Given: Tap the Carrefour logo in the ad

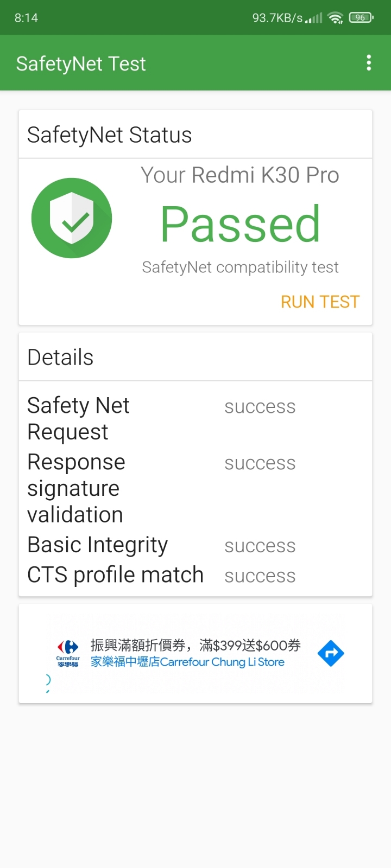Looking at the screenshot, I should (x=68, y=654).
